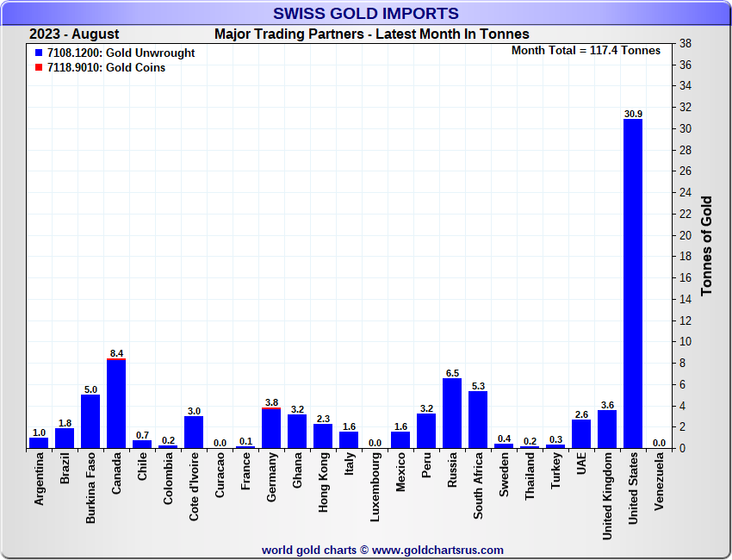Select the United States bar
Viewport: 732px width, 560px height.
click(633, 283)
